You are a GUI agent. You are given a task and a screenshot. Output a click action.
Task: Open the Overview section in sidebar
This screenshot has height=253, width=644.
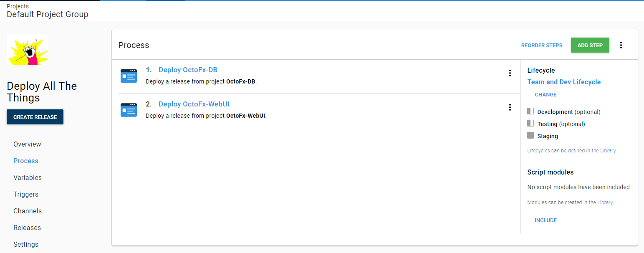pyautogui.click(x=27, y=144)
